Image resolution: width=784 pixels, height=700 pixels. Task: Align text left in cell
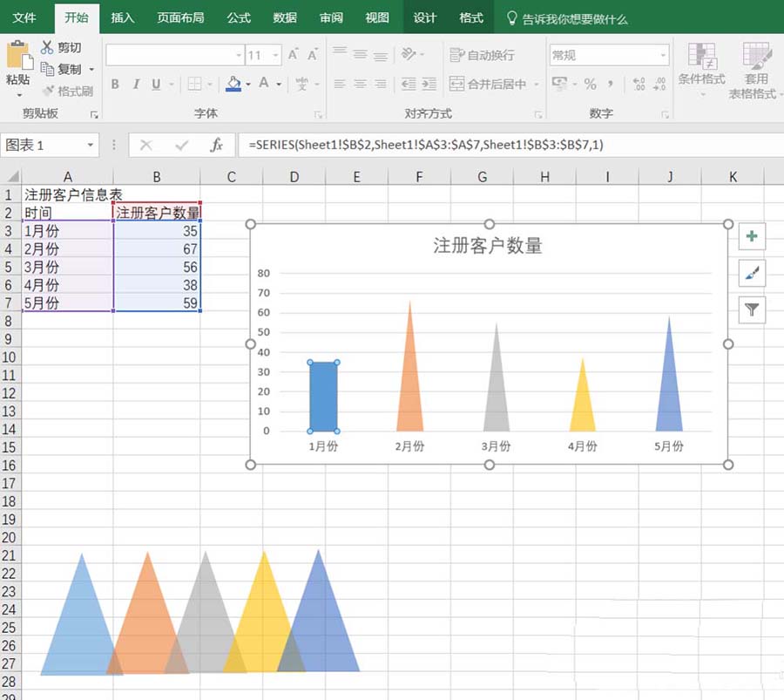pyautogui.click(x=340, y=84)
